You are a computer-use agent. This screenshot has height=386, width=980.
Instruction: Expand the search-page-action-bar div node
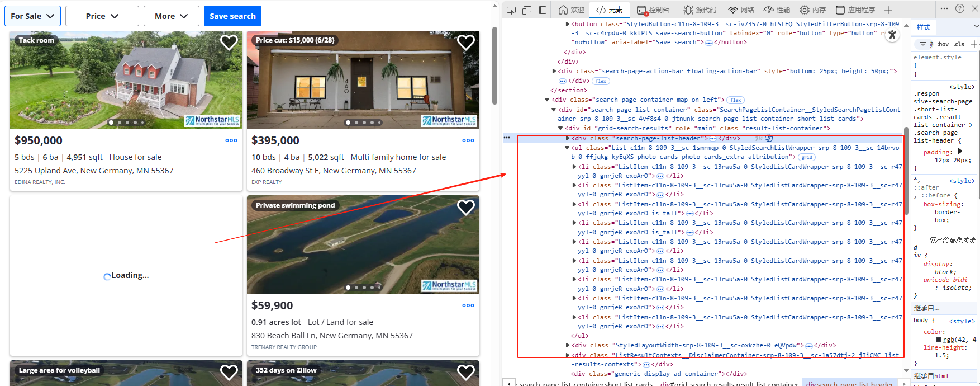(554, 71)
